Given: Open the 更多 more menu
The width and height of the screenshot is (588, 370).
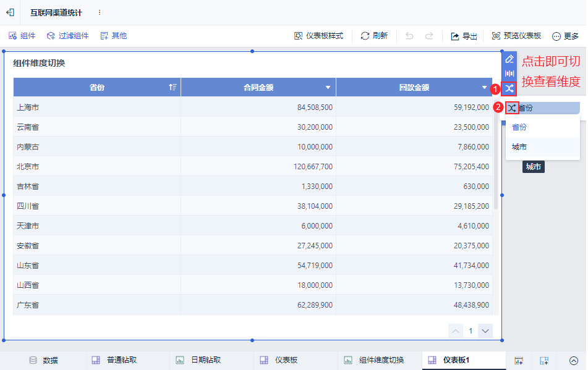Looking at the screenshot, I should (x=566, y=36).
